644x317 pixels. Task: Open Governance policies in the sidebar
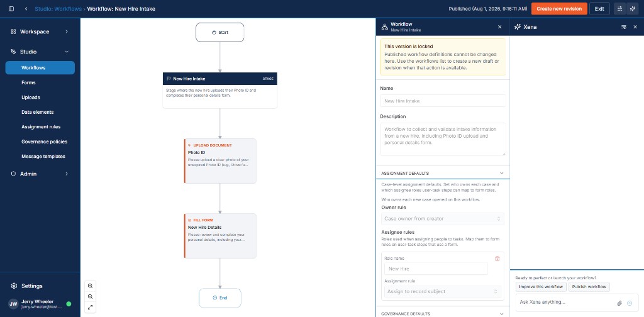pos(40,142)
